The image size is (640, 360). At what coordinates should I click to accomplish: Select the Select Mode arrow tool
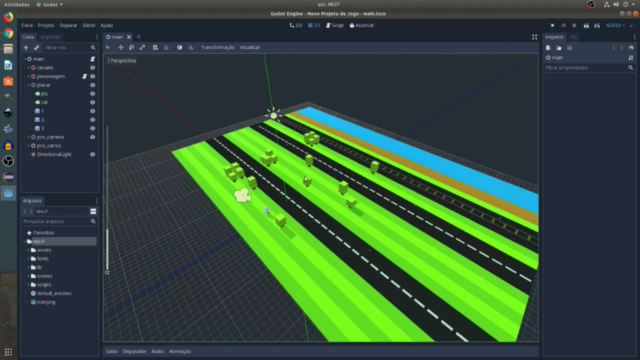click(108, 47)
